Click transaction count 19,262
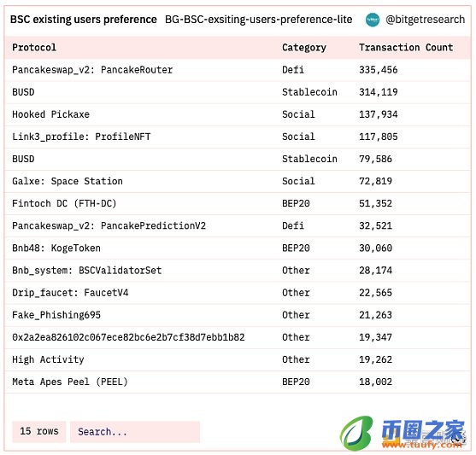 [375, 359]
